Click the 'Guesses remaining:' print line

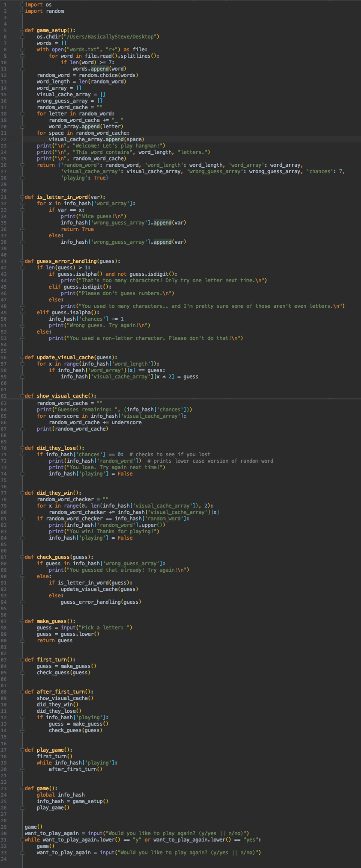114,410
